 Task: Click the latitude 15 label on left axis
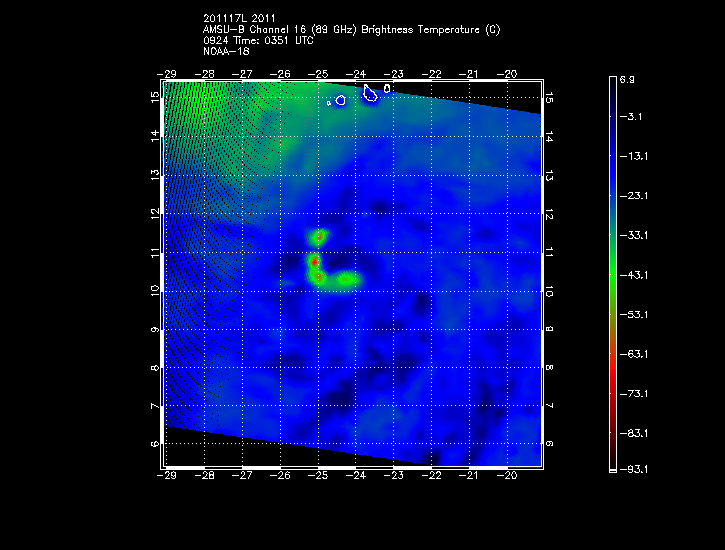coord(155,96)
